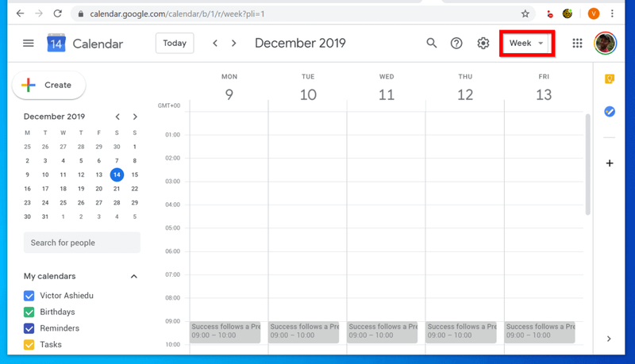The width and height of the screenshot is (635, 364).
Task: Click the browser back arrow
Action: pos(21,13)
